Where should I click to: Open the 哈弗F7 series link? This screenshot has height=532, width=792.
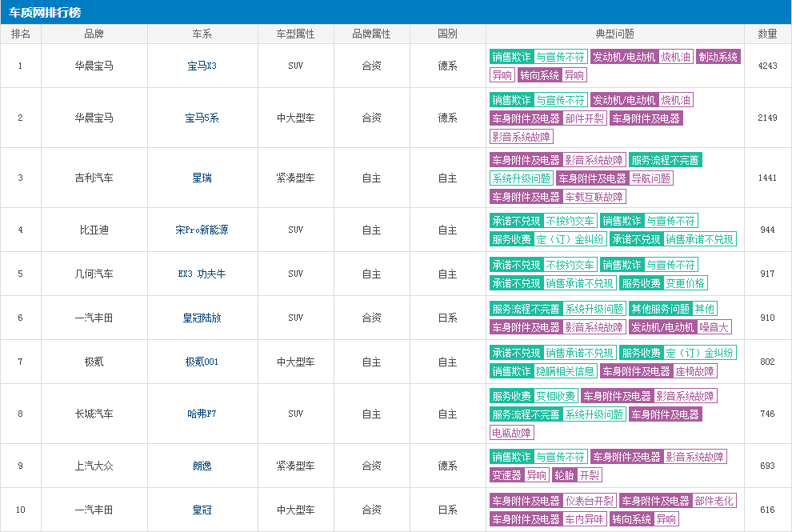pyautogui.click(x=202, y=414)
